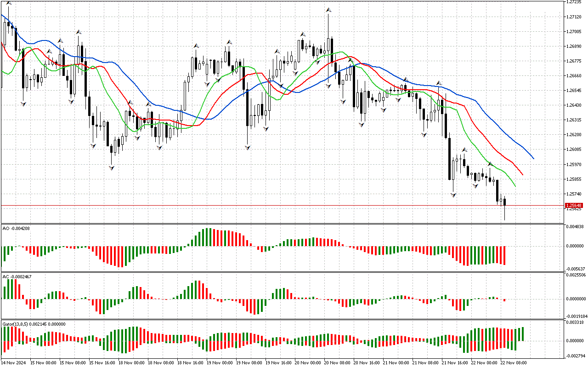Screen dimensions: 588x368
Task: Click the 22 Nov 00:00 time label
Action: [x=484, y=363]
